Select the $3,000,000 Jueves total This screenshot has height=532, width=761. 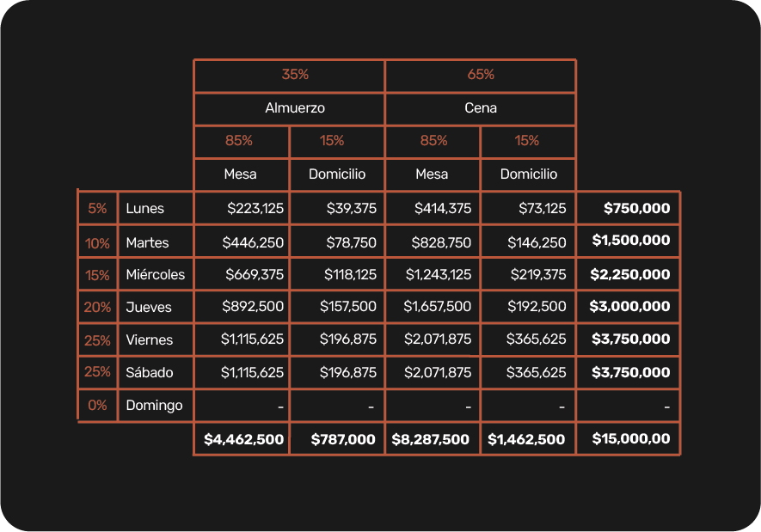click(x=629, y=306)
